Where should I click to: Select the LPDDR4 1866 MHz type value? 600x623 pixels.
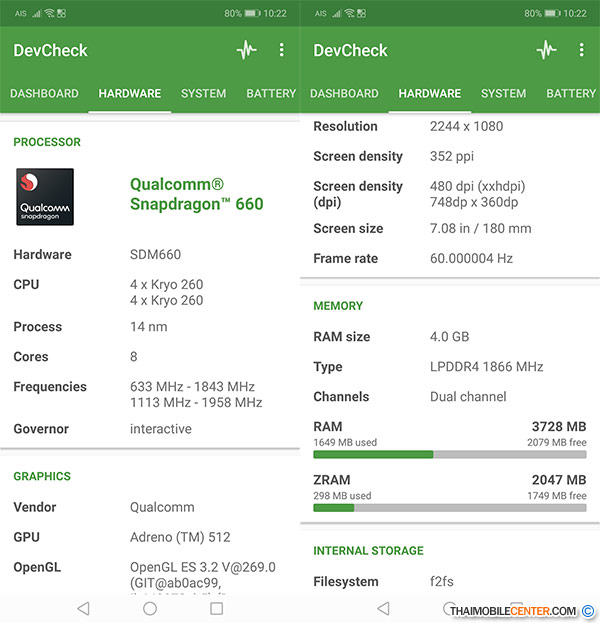[486, 366]
